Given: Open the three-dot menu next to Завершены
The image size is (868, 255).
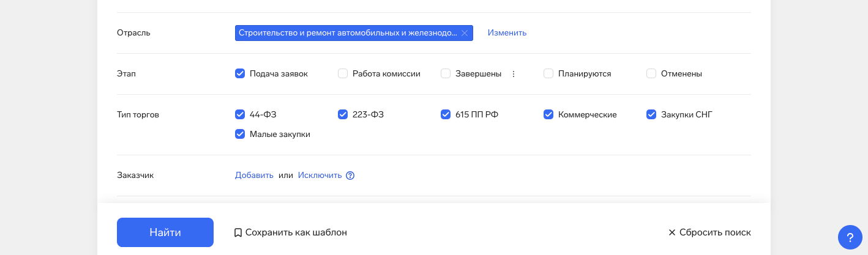Looking at the screenshot, I should (x=514, y=74).
